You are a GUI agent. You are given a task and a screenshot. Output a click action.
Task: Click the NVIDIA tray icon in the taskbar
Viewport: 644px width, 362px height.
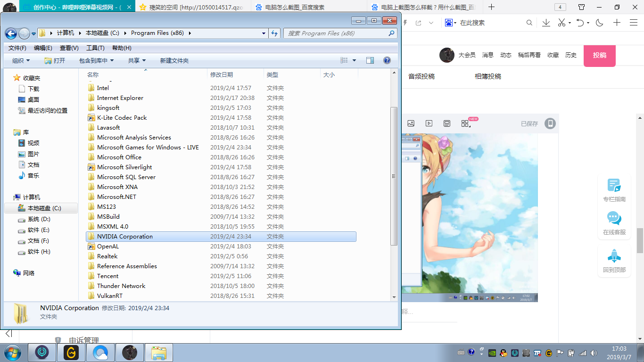point(493,353)
